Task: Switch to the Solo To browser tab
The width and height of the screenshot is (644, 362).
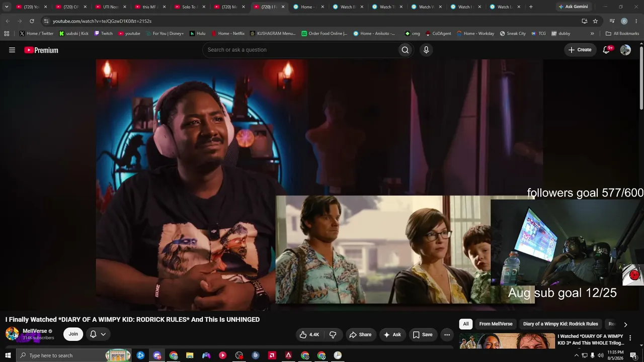Action: pyautogui.click(x=189, y=7)
